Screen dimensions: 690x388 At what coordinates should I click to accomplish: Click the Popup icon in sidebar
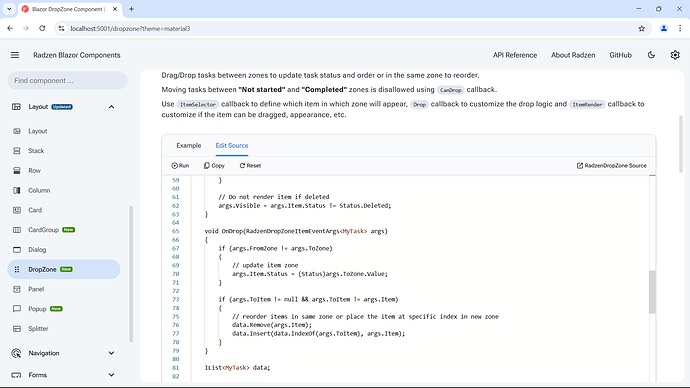[17, 309]
